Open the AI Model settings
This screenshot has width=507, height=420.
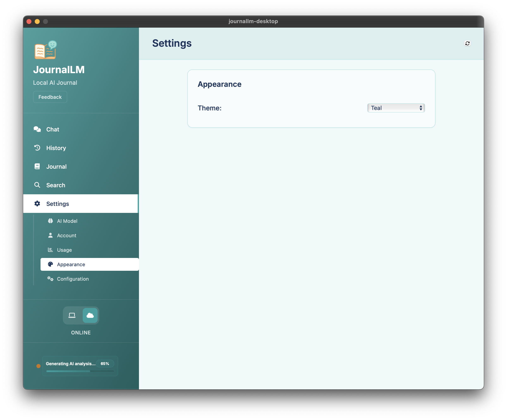click(67, 221)
